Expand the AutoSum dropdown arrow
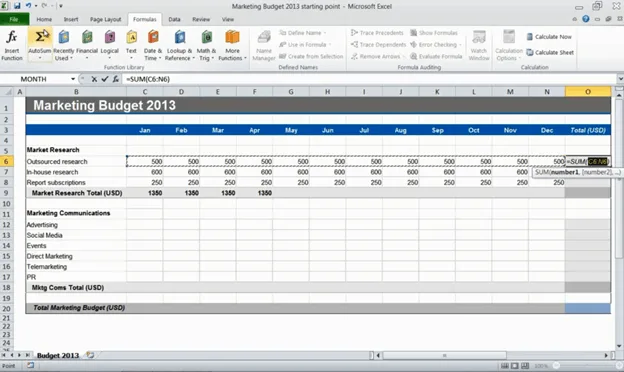This screenshot has width=624, height=372. coord(40,58)
